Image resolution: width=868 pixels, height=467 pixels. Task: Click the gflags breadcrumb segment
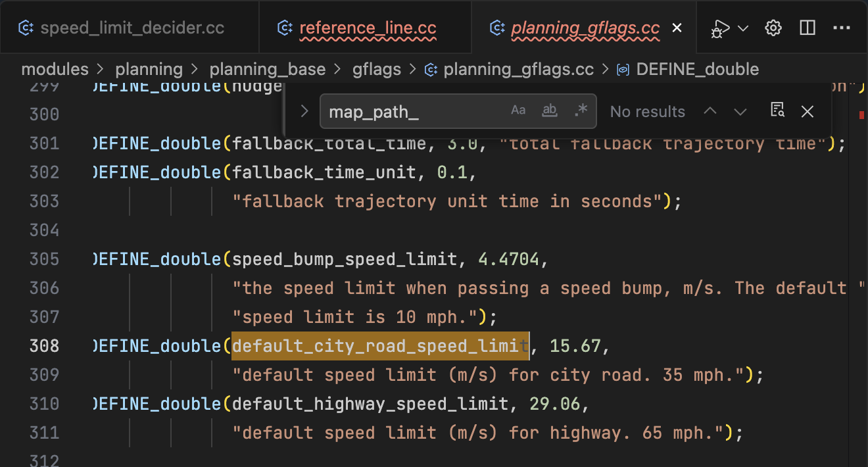(376, 69)
